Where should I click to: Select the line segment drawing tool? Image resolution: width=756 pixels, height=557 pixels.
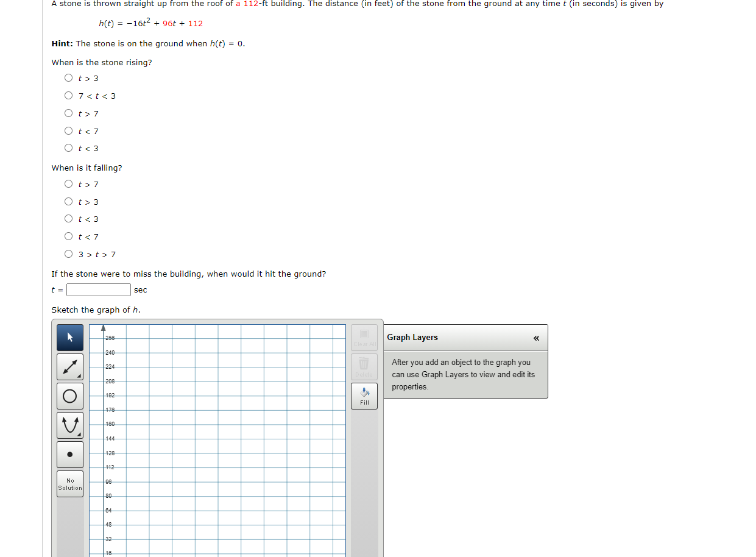(70, 367)
